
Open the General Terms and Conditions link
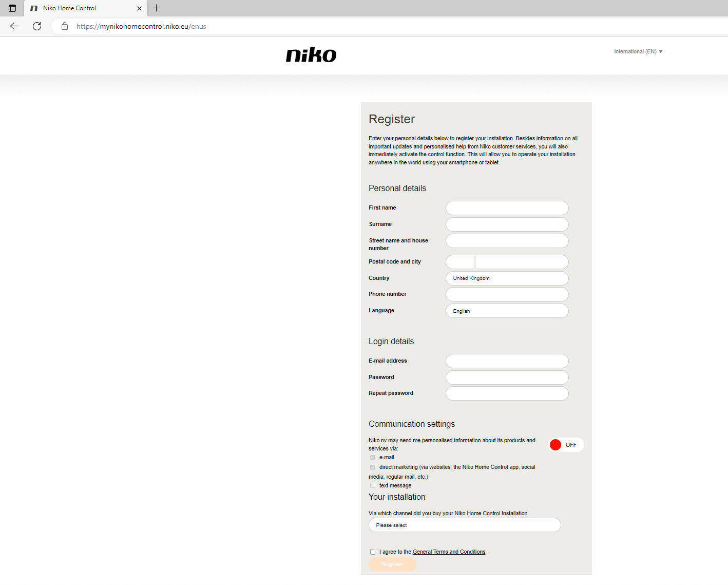(449, 552)
